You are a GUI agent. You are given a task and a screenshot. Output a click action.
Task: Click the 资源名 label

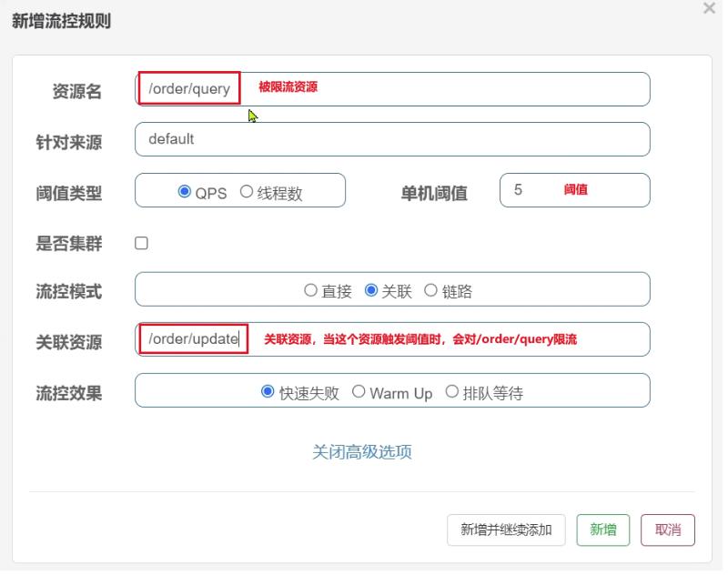[x=77, y=92]
